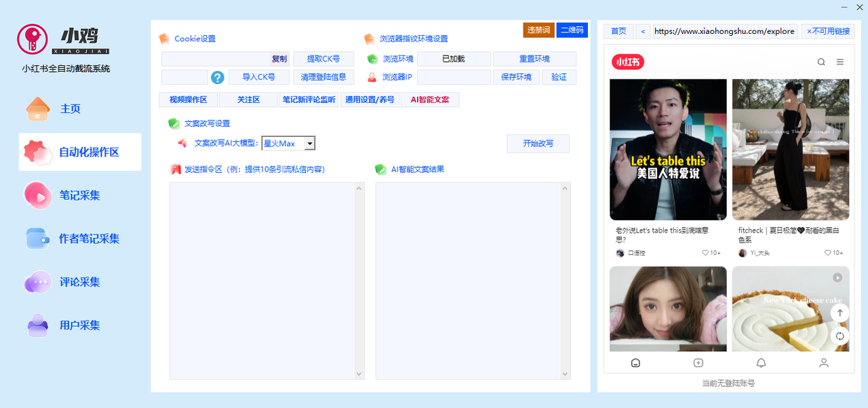Click the 浏览器IP input field
Viewport: 868px width, 408px height.
tap(454, 77)
